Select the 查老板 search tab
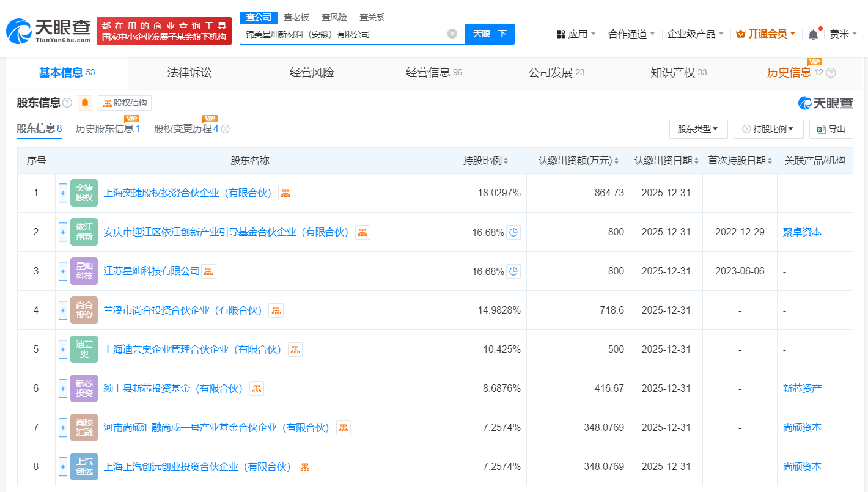Viewport: 868px width, 492px height. coord(296,17)
